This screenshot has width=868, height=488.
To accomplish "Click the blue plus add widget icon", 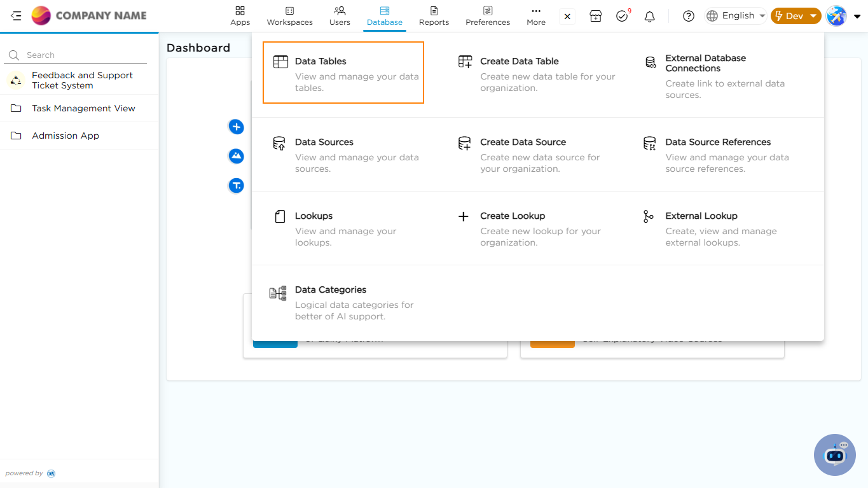I will [237, 127].
